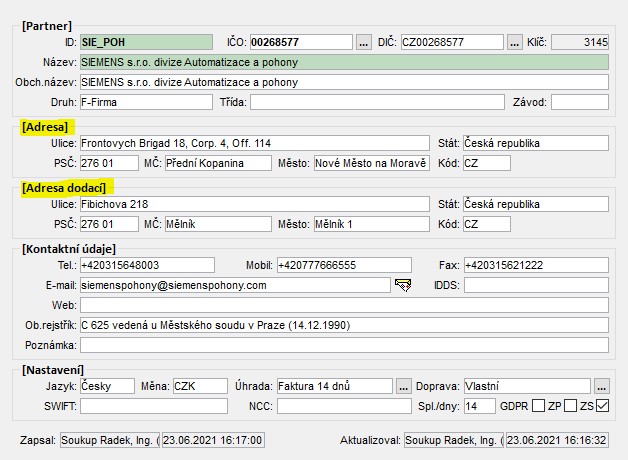Click the Doprava field Vlastní
This screenshot has width=628, height=460.
pos(527,386)
